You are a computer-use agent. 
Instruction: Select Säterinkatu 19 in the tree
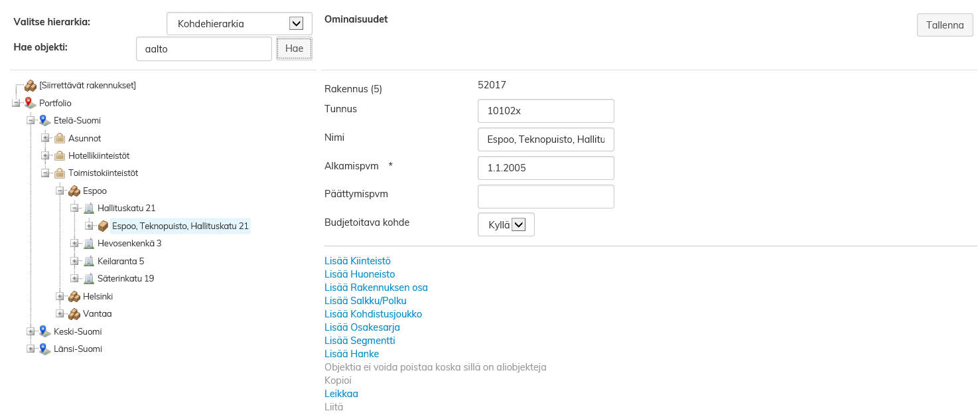point(125,278)
